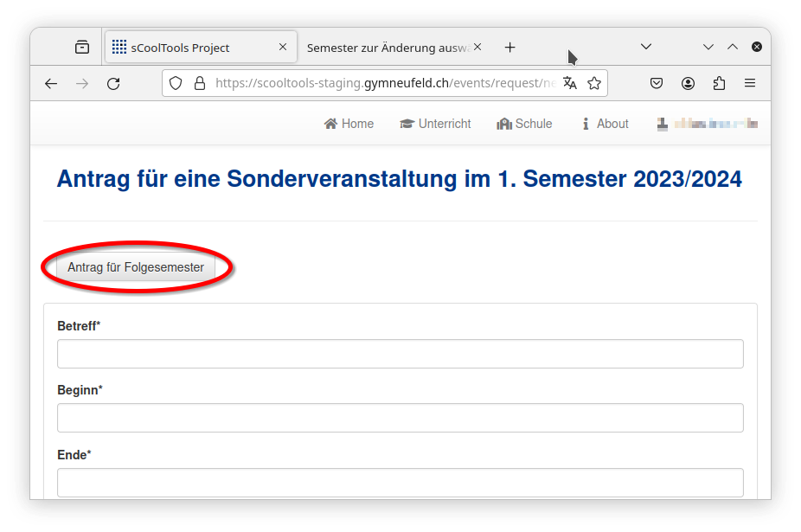Click the Firefox View icon
The width and height of the screenshot is (801, 532).
[82, 48]
